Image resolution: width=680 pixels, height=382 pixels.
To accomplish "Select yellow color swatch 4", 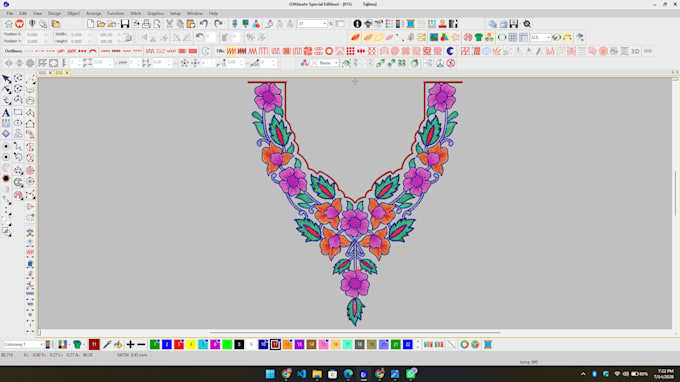I will (191, 344).
